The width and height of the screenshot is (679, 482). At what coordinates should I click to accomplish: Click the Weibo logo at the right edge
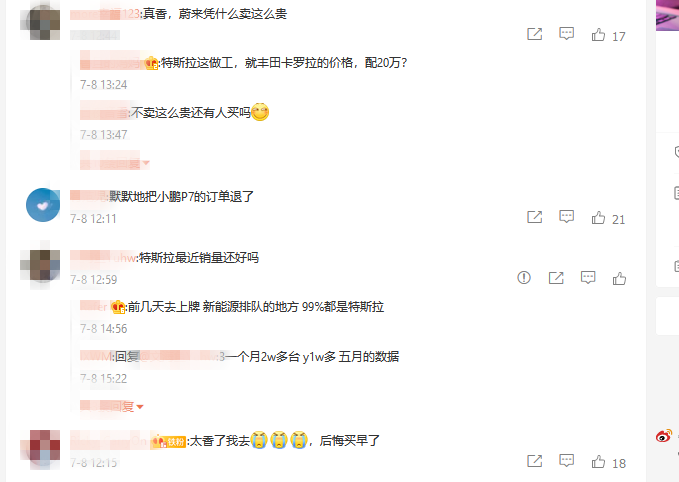pyautogui.click(x=664, y=436)
